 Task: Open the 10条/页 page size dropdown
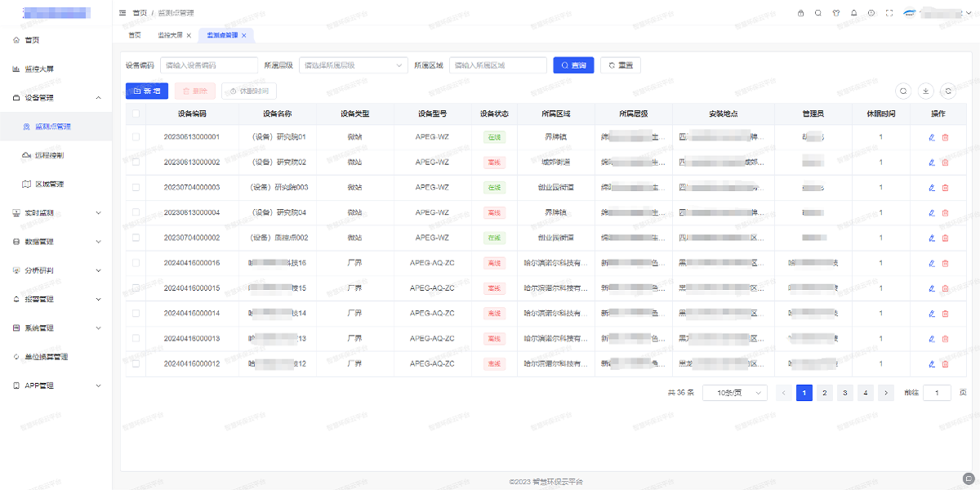click(x=734, y=393)
